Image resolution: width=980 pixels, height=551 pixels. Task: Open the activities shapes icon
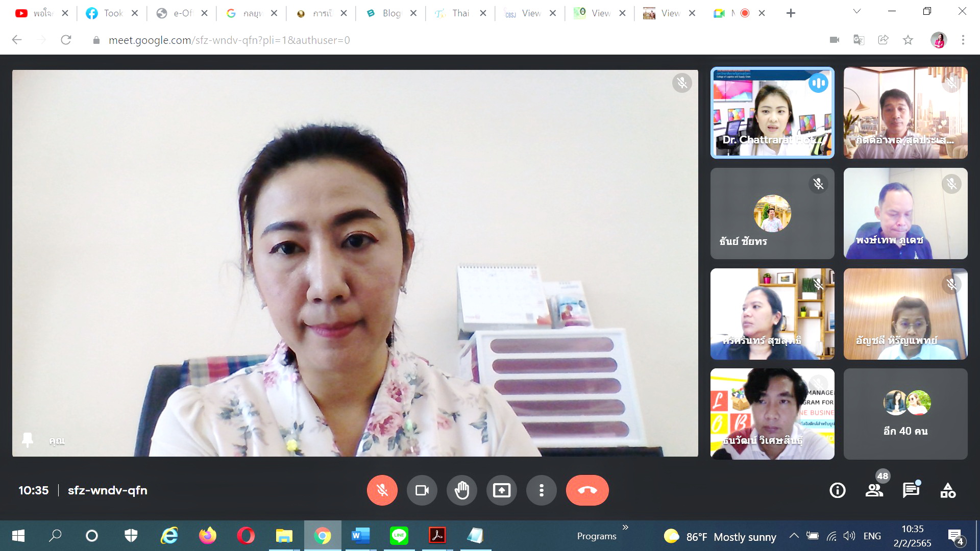point(948,490)
